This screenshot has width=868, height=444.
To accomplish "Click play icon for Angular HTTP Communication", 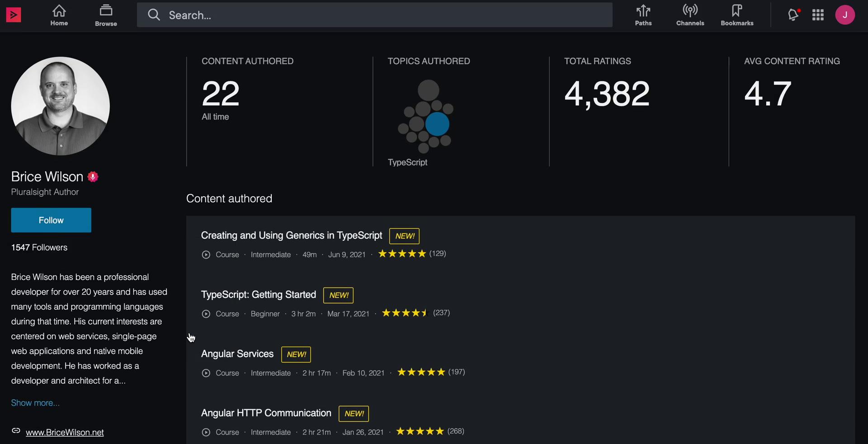I will click(206, 433).
